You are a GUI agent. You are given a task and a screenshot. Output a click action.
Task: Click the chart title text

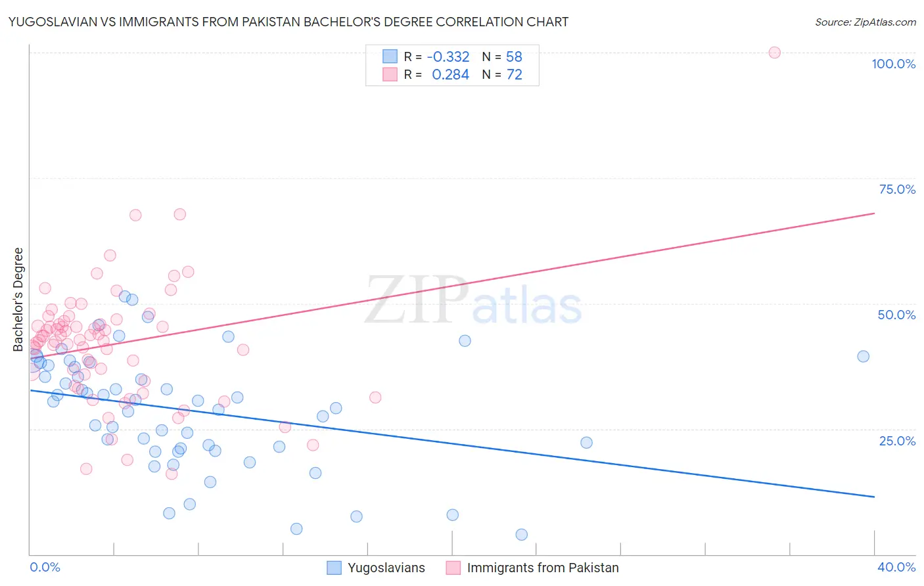(289, 22)
